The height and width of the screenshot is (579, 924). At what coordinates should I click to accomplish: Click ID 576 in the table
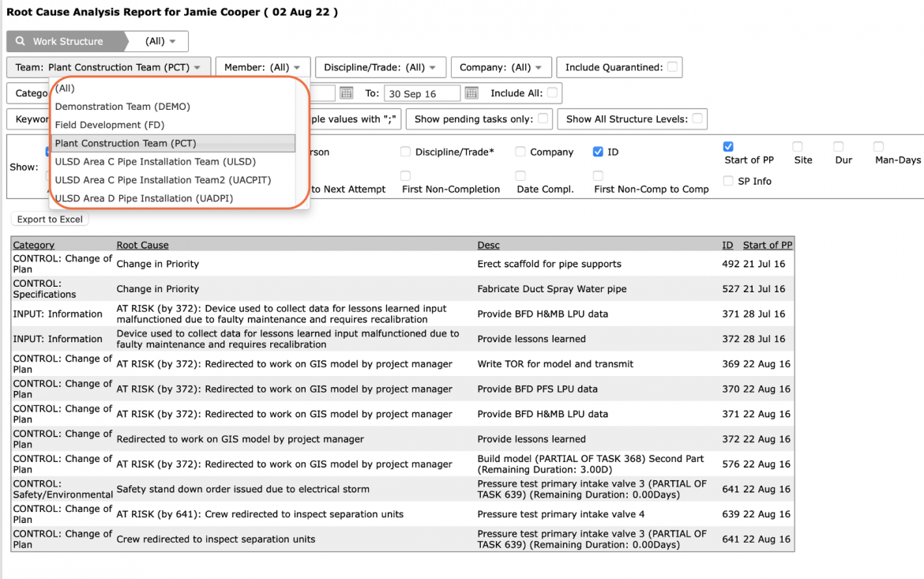731,464
